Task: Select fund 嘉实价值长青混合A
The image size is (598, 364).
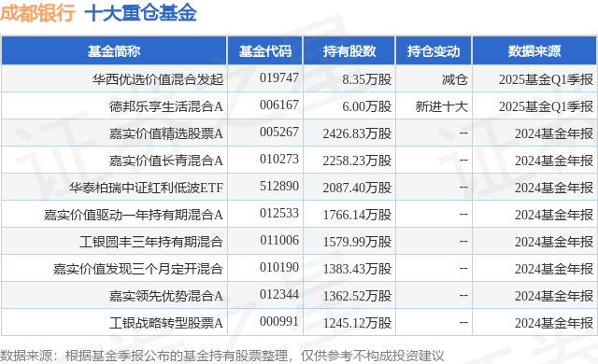Action: pyautogui.click(x=166, y=161)
